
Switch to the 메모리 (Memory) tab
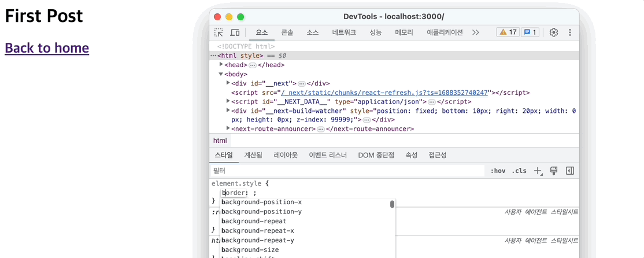click(x=404, y=32)
